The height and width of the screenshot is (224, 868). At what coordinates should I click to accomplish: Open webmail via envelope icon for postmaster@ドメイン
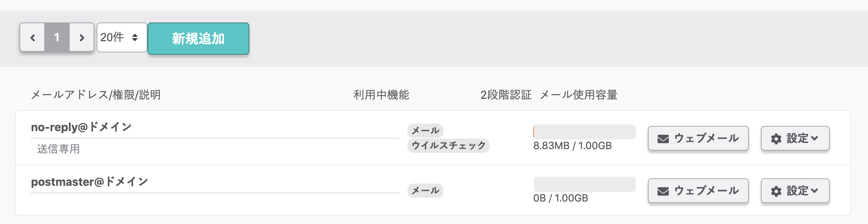pyautogui.click(x=663, y=190)
